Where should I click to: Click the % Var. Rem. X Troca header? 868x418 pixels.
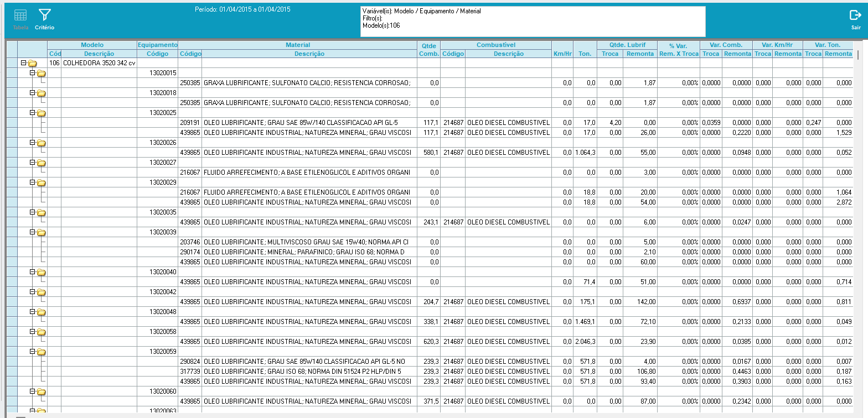[x=679, y=49]
